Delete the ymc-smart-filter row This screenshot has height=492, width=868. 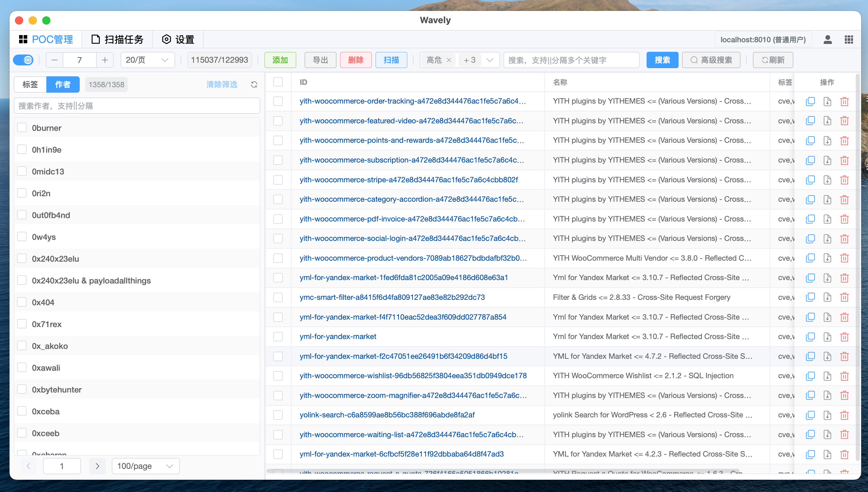click(844, 297)
